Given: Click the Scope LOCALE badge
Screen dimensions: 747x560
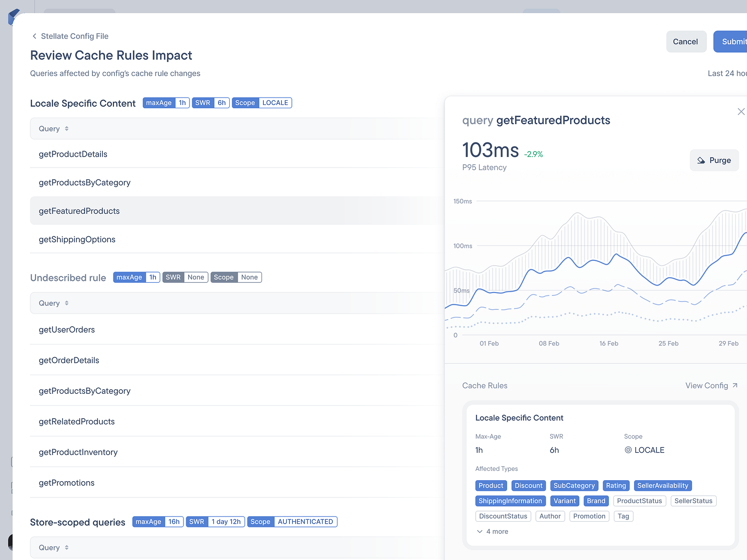Looking at the screenshot, I should 262,103.
